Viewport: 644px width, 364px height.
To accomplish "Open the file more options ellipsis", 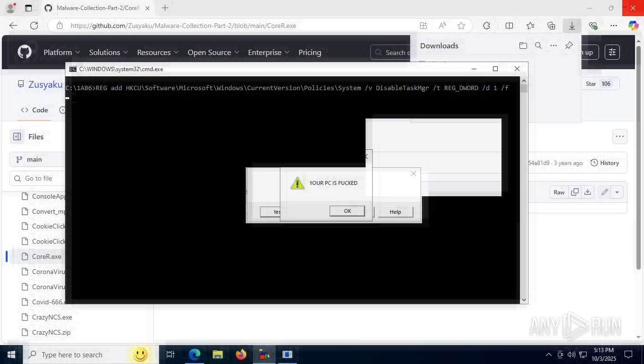I will click(x=620, y=136).
